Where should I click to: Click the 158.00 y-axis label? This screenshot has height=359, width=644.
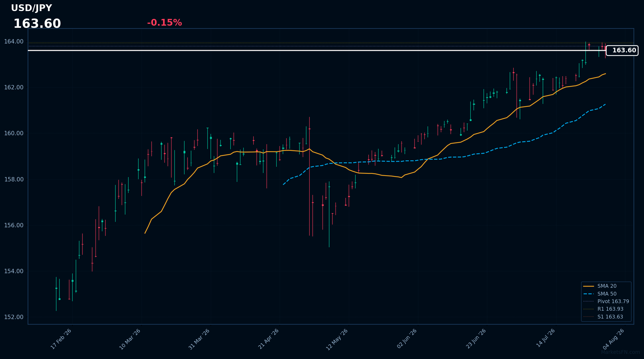[x=14, y=179]
